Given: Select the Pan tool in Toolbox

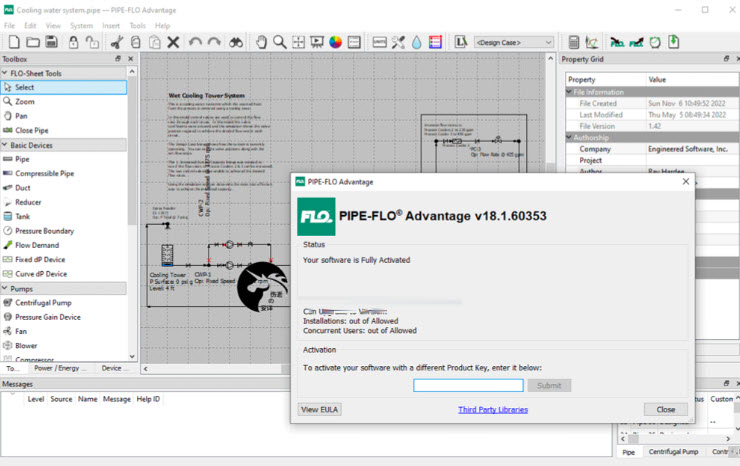Looking at the screenshot, I should tap(21, 116).
